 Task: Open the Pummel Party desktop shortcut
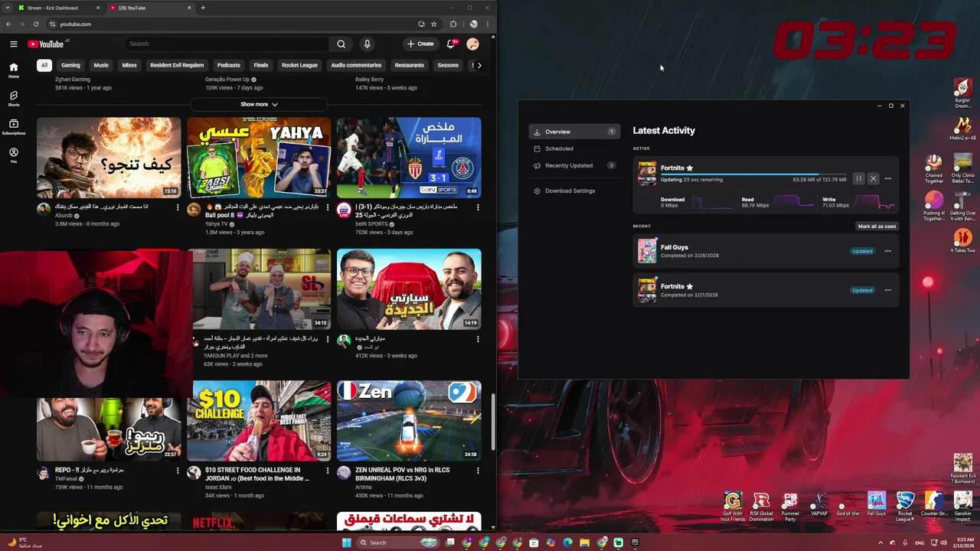coord(790,506)
